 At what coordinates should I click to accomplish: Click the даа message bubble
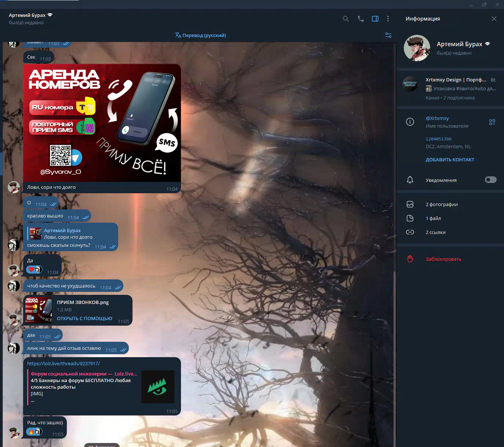(43, 336)
